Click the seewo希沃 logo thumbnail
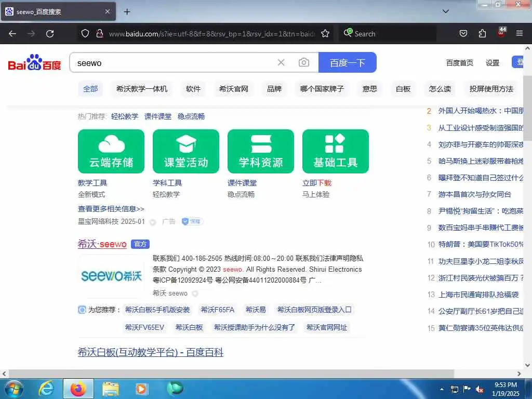 coord(111,276)
